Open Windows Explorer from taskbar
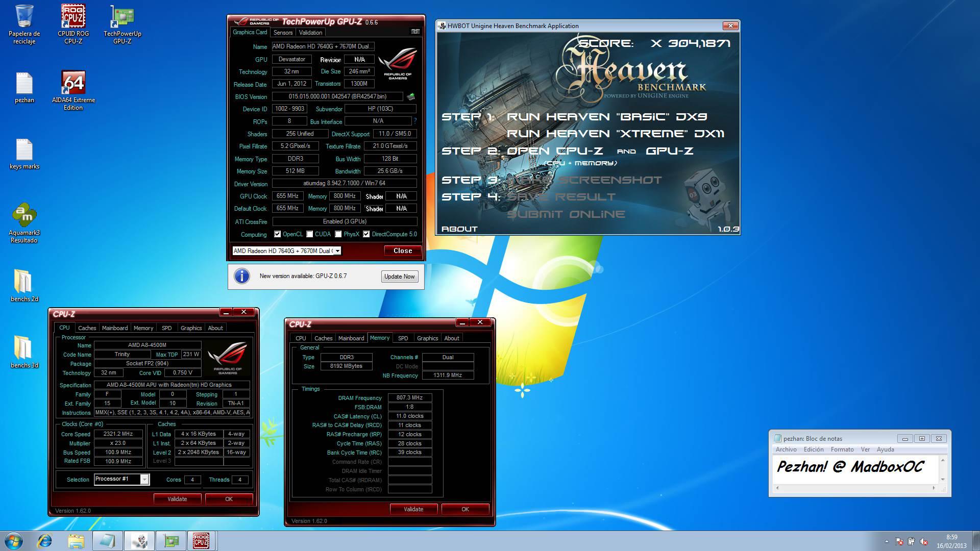Image resolution: width=980 pixels, height=551 pixels. [76, 541]
